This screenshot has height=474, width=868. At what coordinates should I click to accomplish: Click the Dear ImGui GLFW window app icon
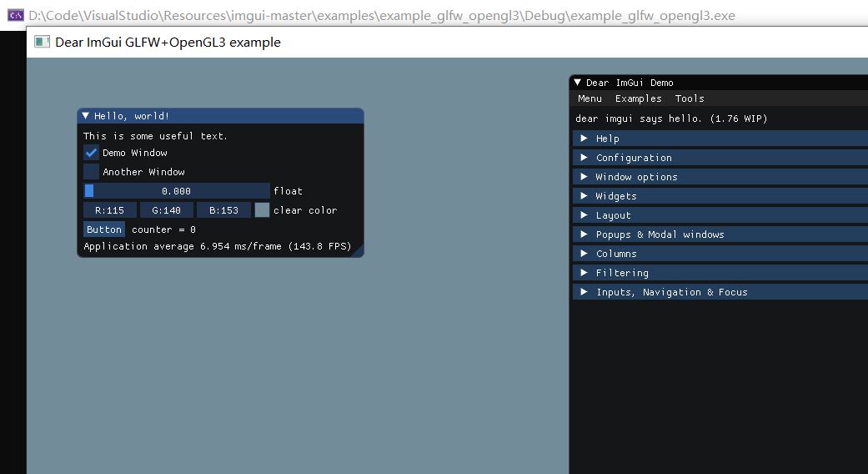(42, 42)
